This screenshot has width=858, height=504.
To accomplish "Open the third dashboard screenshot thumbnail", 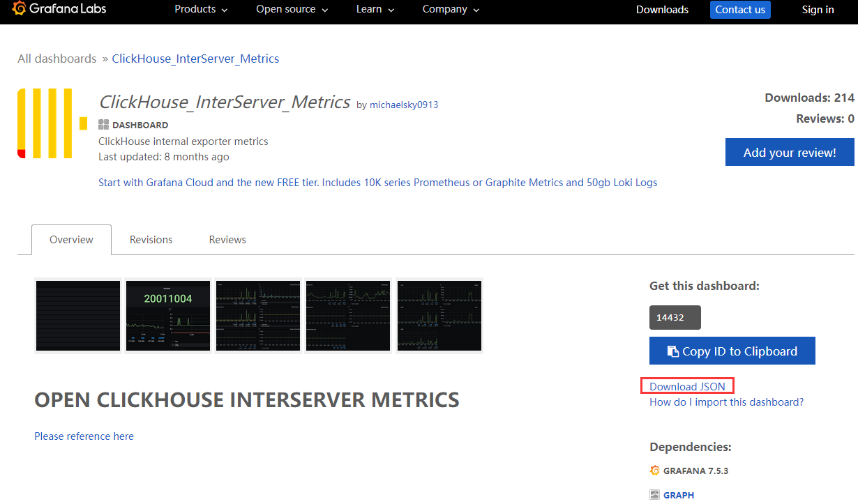I will pyautogui.click(x=258, y=316).
